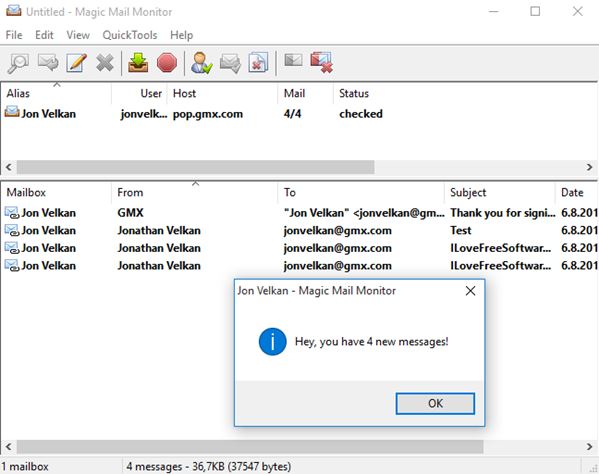Open the Edit menu

pos(44,35)
